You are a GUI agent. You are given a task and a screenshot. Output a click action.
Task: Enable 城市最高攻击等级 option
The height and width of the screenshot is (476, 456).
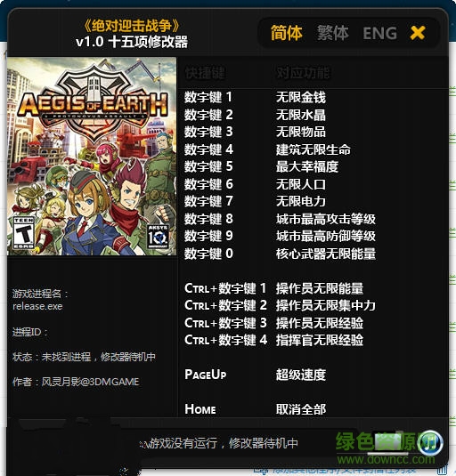click(x=326, y=219)
